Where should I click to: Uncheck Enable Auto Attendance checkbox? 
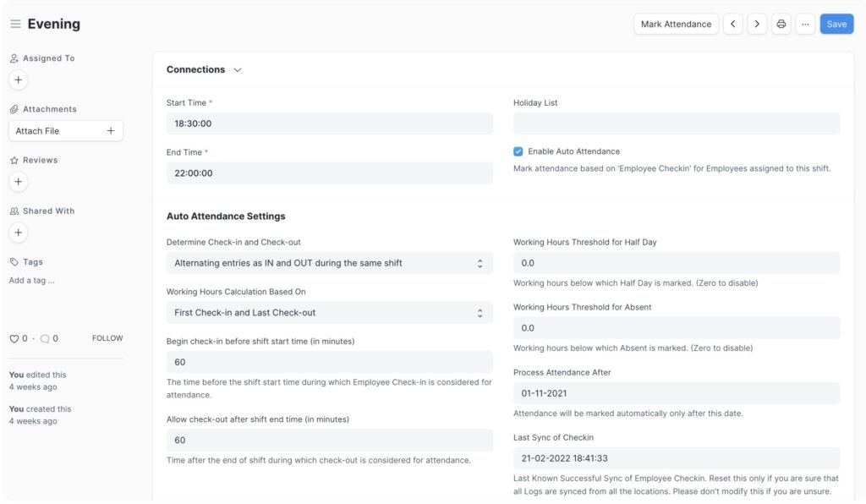pos(518,151)
